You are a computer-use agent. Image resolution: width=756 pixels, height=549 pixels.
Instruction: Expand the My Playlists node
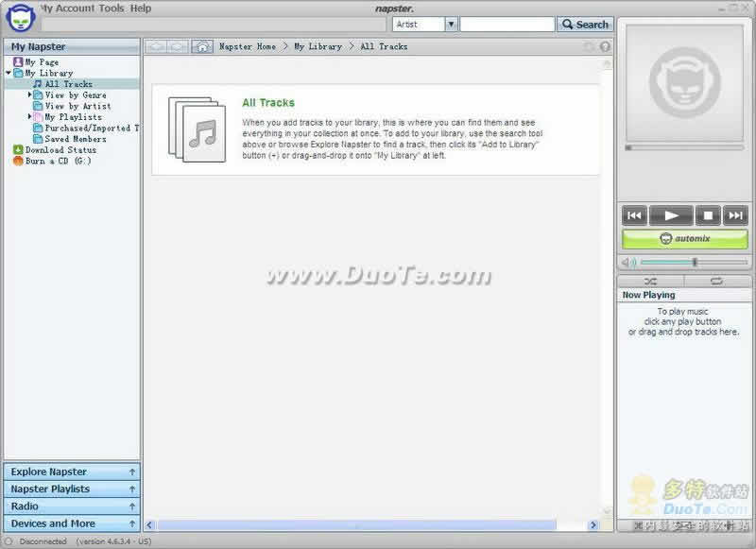click(29, 116)
